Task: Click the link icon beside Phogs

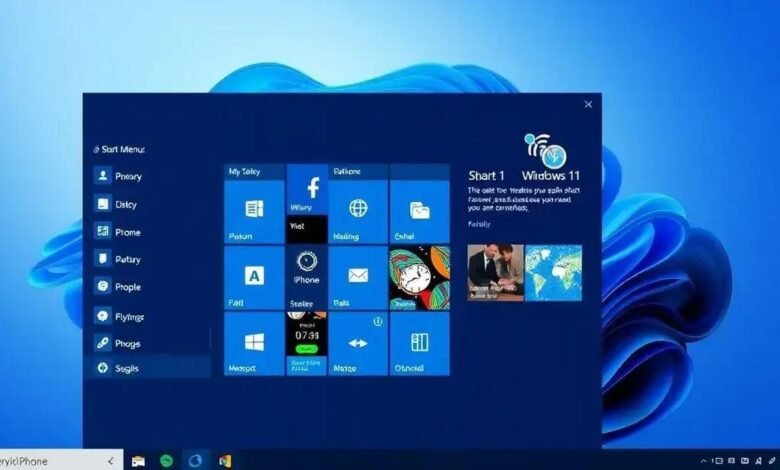Action: 103,343
